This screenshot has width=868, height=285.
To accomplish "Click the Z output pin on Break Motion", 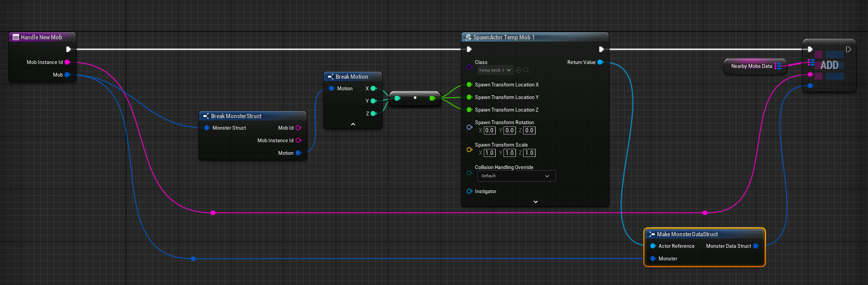I will [x=374, y=114].
